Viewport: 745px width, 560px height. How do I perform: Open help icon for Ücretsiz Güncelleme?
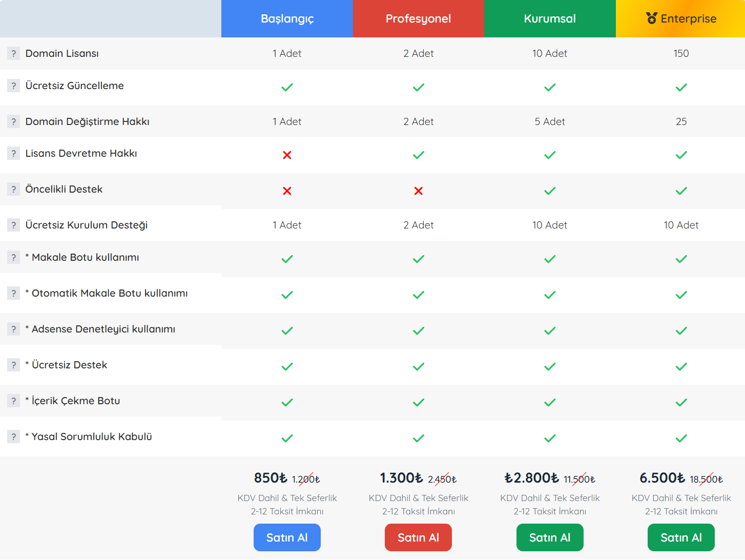pyautogui.click(x=13, y=86)
